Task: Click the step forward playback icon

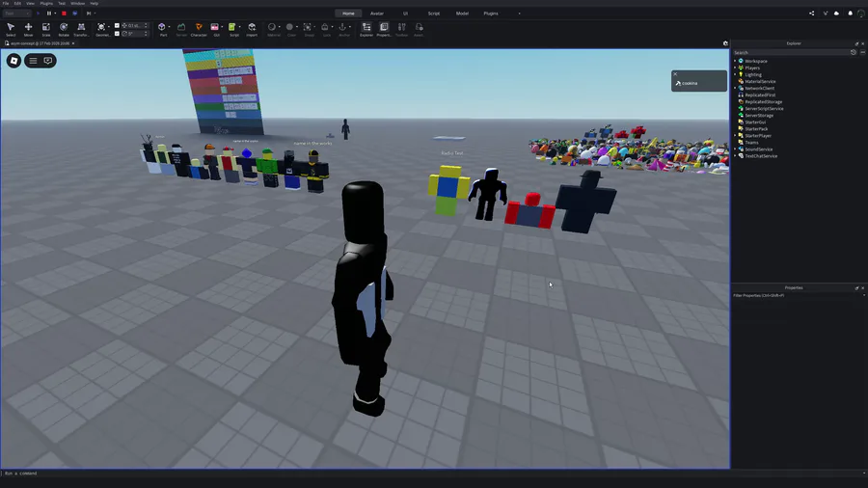Action: tap(89, 14)
